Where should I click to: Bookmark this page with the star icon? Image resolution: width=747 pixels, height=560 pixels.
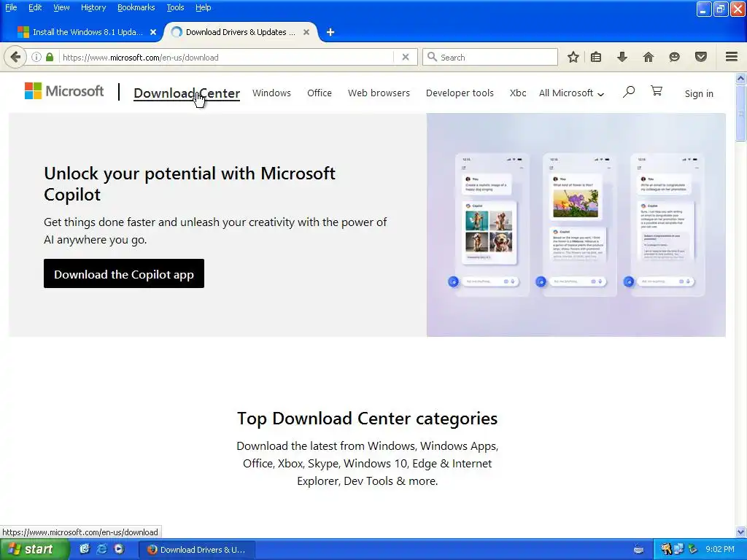(573, 57)
